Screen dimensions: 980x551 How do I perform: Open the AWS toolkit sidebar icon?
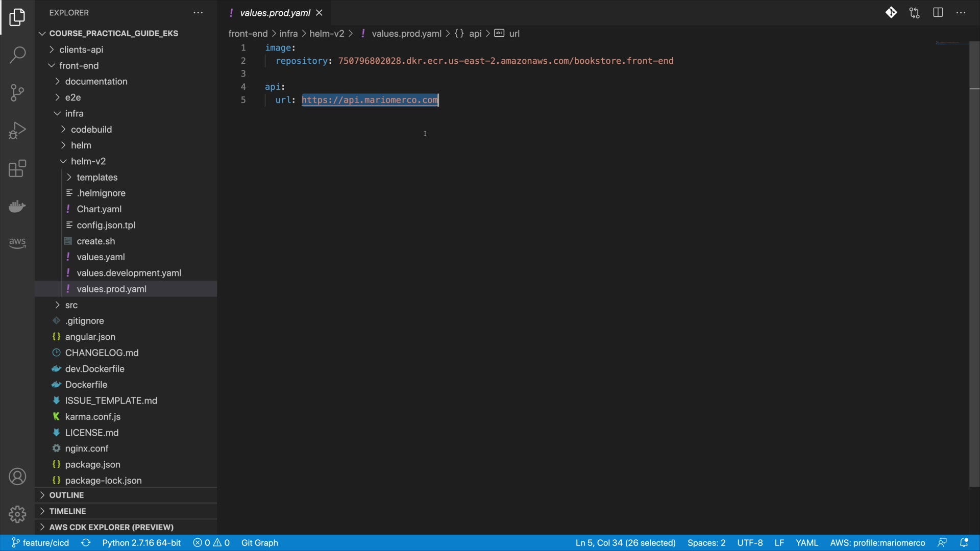[17, 243]
